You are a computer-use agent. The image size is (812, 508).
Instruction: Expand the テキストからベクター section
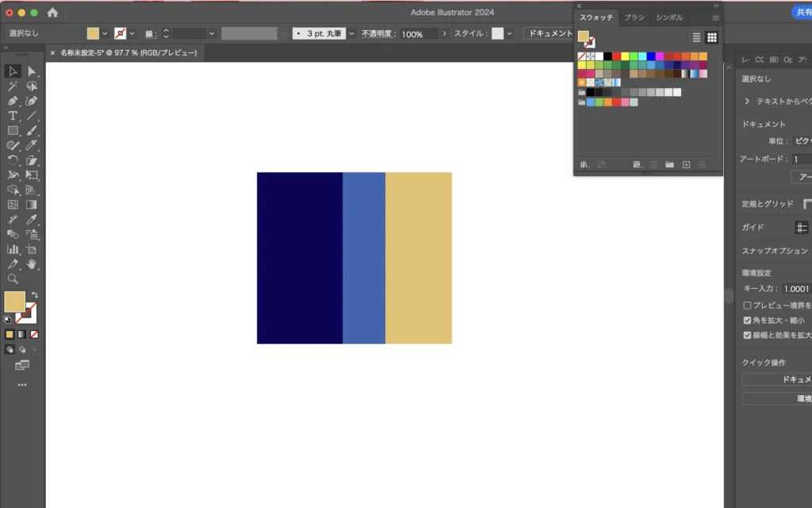pyautogui.click(x=747, y=102)
